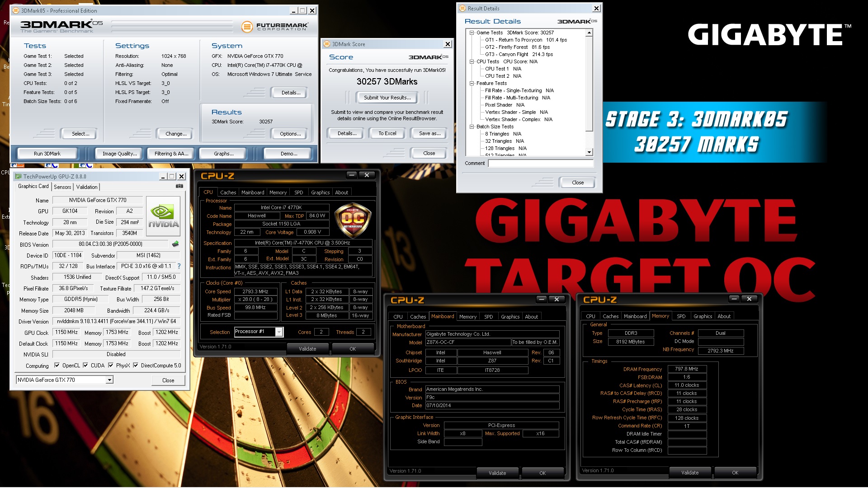Click the GPU-Z title bar app icon

pos(18,176)
